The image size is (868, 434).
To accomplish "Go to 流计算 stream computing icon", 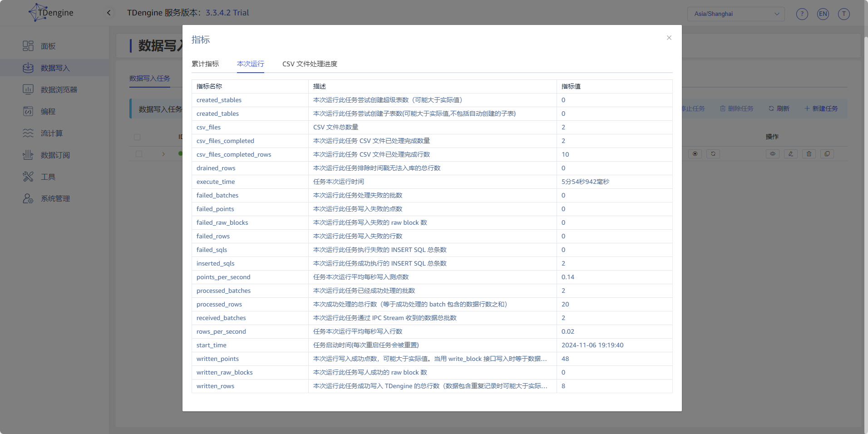I will pyautogui.click(x=28, y=133).
